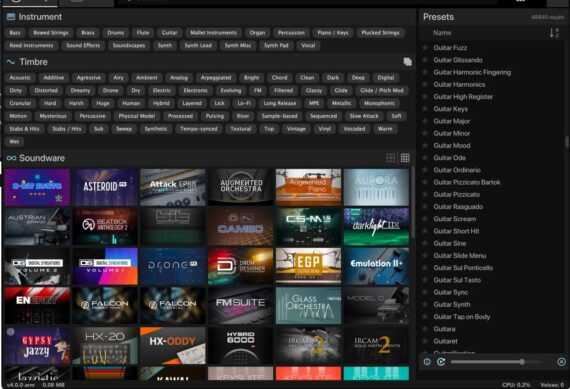The image size is (570, 389).
Task: Click the Presets list scrollbar
Action: (x=566, y=142)
